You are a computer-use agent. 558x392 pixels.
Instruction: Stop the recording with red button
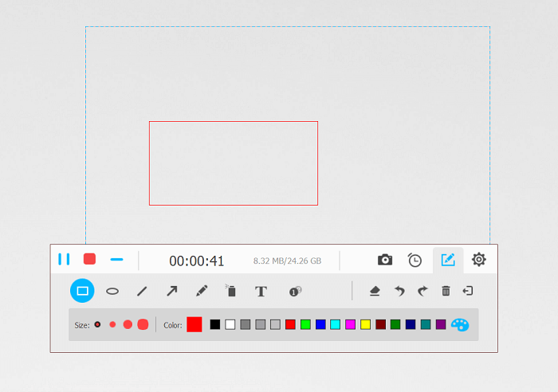89,259
